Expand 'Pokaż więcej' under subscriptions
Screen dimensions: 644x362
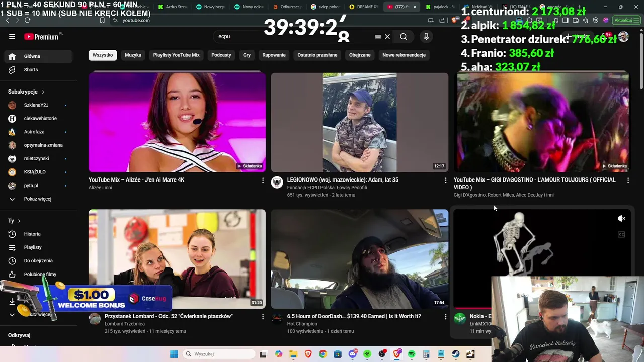[x=39, y=199]
